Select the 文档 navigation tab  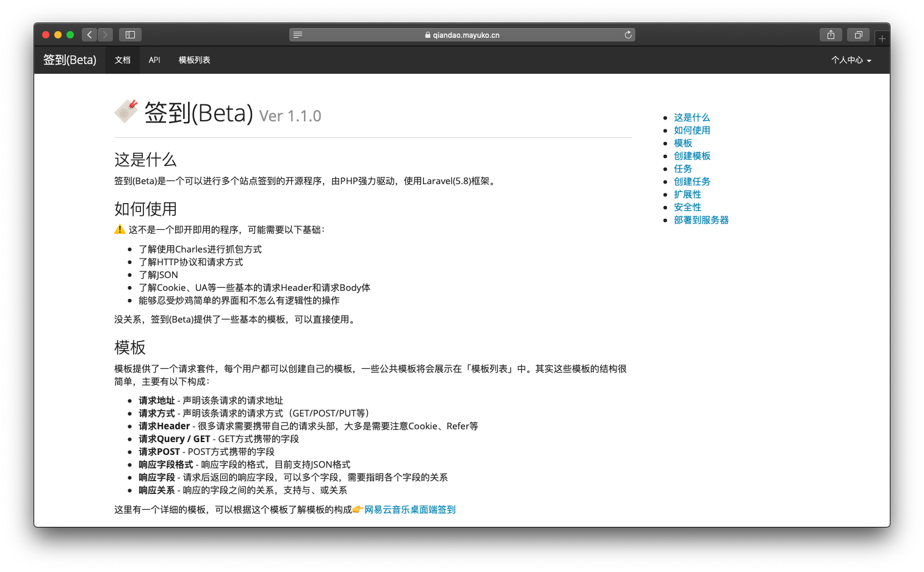(122, 60)
